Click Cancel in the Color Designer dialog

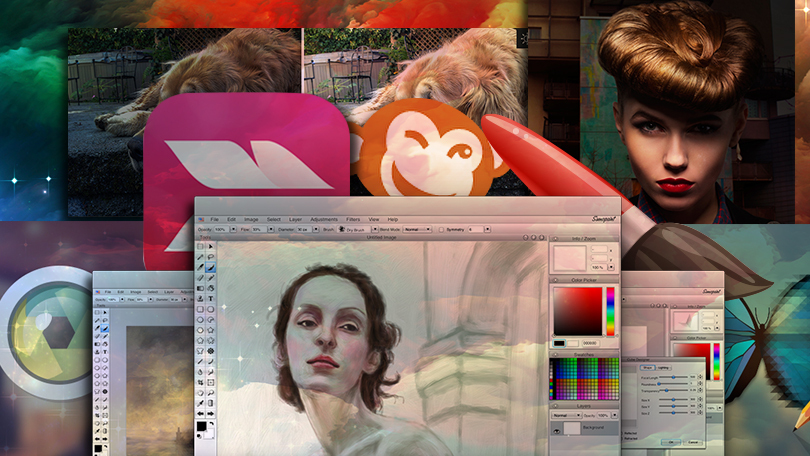point(692,440)
